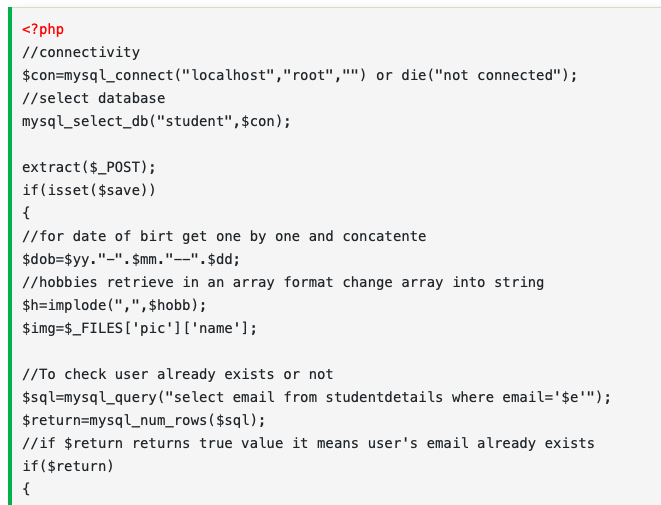Click the if(isset($save)) statement
The width and height of the screenshot is (661, 505).
point(89,190)
